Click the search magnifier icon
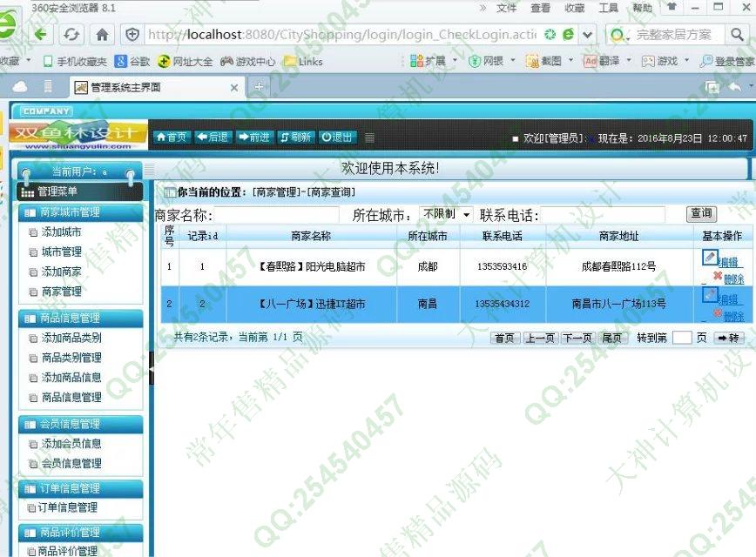 coord(737,34)
